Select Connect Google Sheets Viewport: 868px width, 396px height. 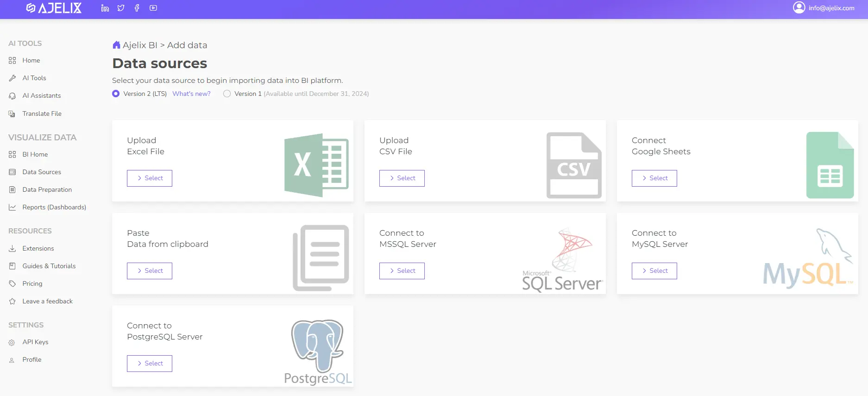point(654,178)
